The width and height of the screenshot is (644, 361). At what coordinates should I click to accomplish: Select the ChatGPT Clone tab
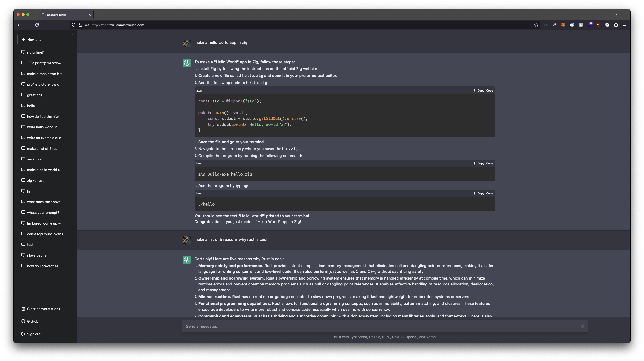pyautogui.click(x=67, y=15)
